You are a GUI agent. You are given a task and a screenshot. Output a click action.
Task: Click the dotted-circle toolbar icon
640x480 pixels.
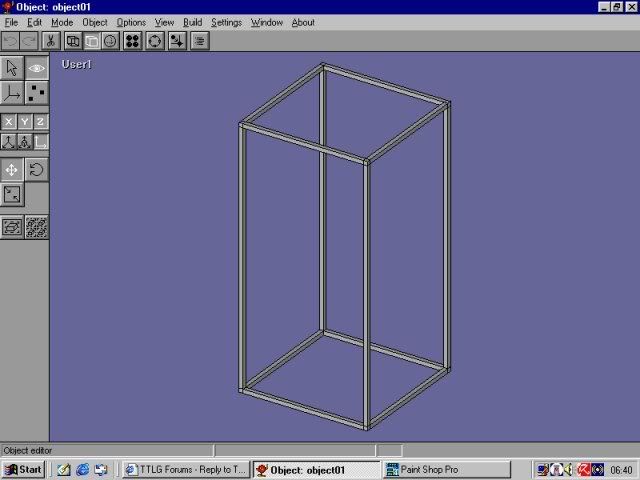click(x=155, y=41)
